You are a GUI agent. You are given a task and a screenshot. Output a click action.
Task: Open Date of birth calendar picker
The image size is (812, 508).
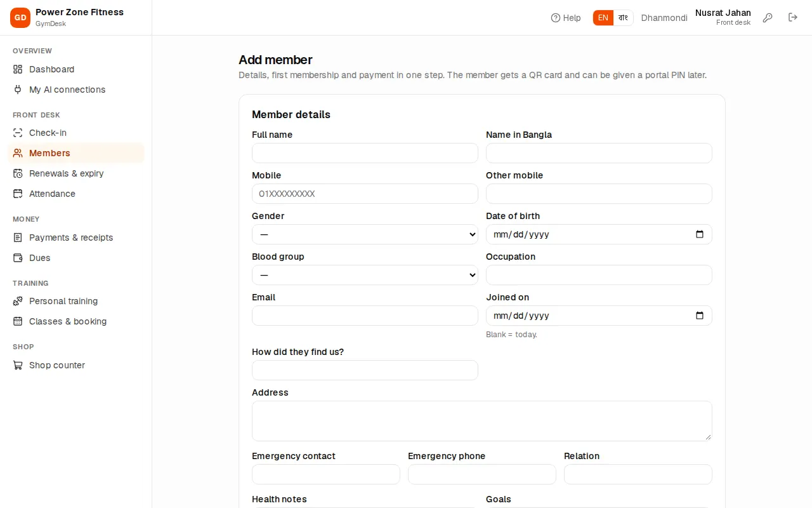pyautogui.click(x=700, y=234)
